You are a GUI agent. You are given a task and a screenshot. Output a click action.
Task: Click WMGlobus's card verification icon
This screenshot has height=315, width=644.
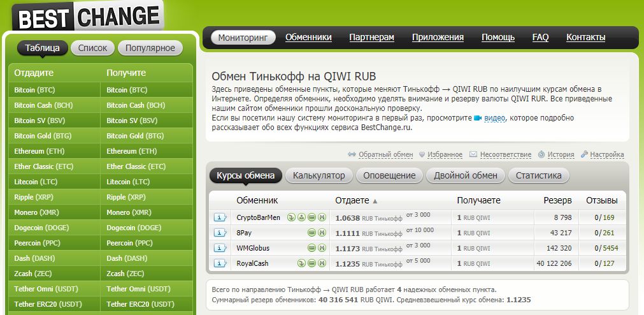coord(311,248)
